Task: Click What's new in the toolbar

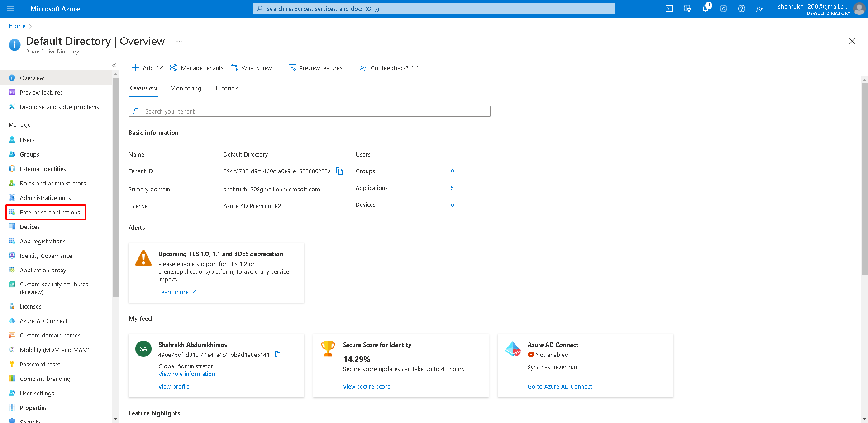Action: click(x=251, y=68)
